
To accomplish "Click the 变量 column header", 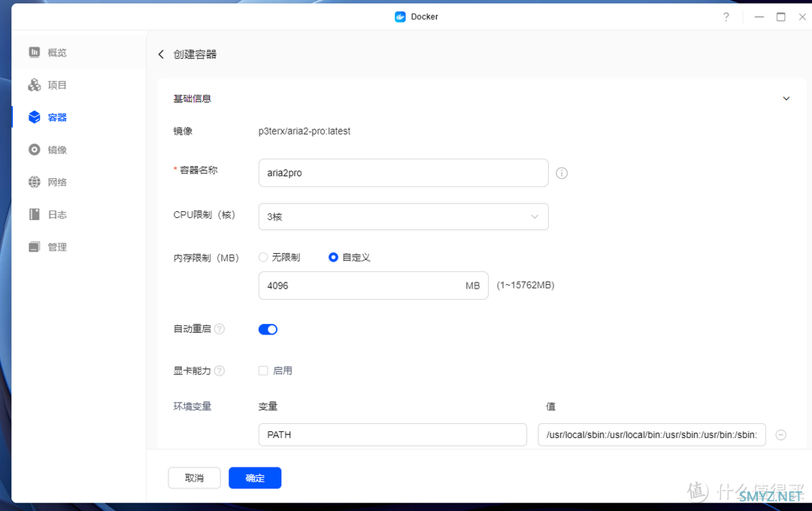I will tap(268, 407).
